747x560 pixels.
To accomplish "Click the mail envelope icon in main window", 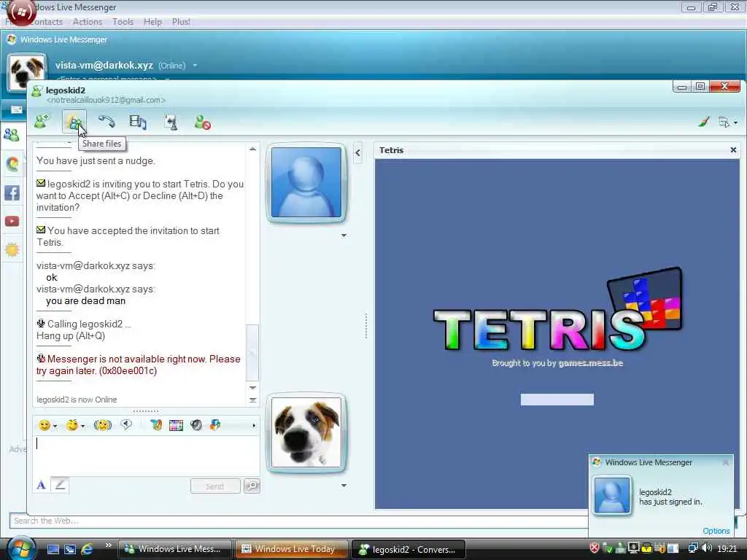I will [x=16, y=109].
